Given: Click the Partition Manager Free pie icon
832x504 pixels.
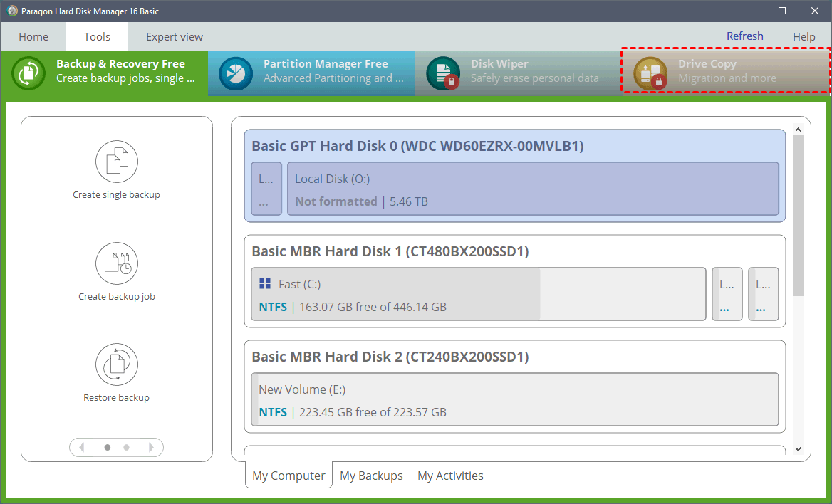Looking at the screenshot, I should (236, 73).
